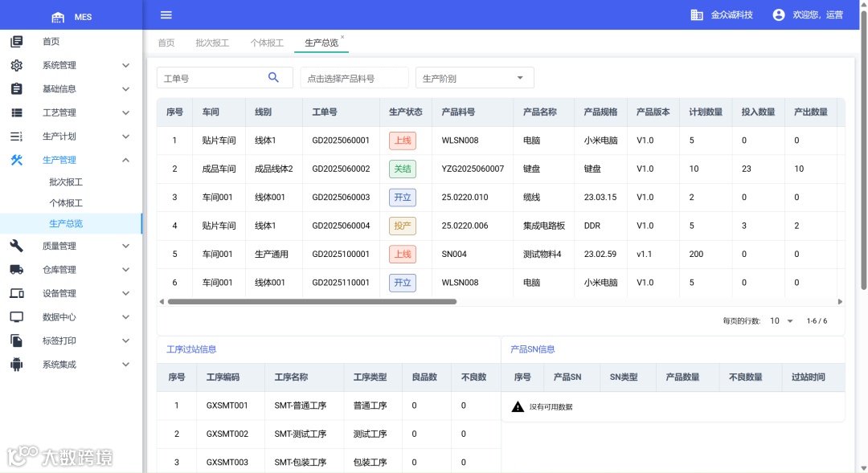Click the 系统集成 android icon

17,364
